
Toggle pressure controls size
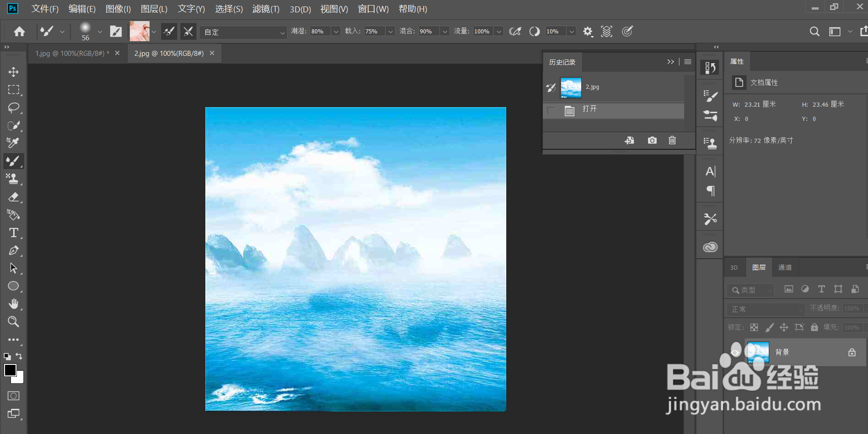coord(627,31)
